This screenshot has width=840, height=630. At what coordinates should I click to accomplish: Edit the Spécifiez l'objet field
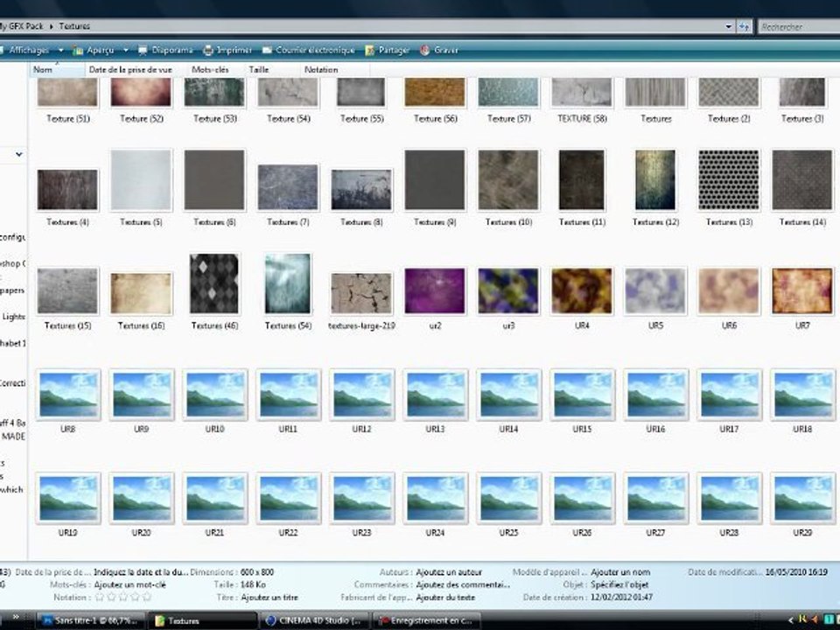pos(619,584)
